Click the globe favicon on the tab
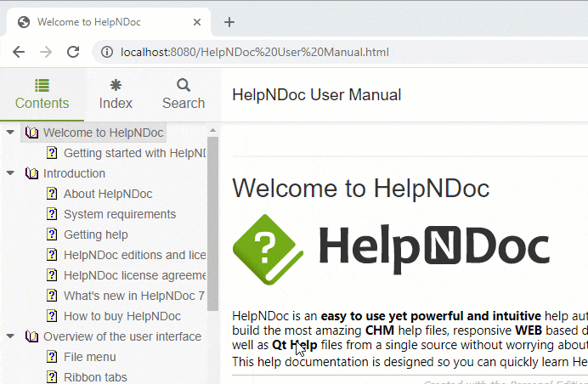Viewport: 588px width, 384px height. pos(24,22)
